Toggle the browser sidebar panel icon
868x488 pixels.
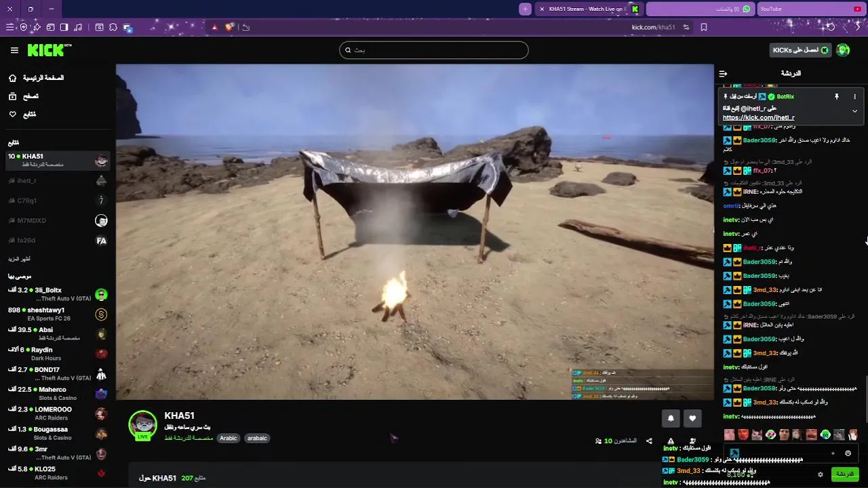tap(64, 27)
